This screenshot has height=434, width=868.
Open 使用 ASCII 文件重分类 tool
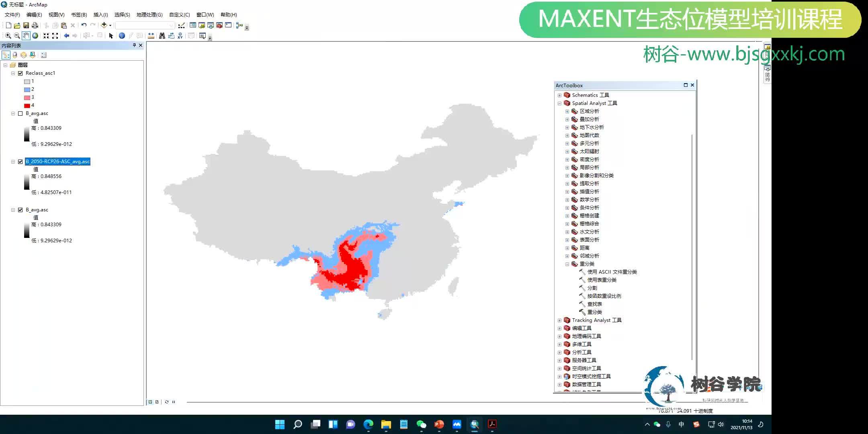pos(612,272)
